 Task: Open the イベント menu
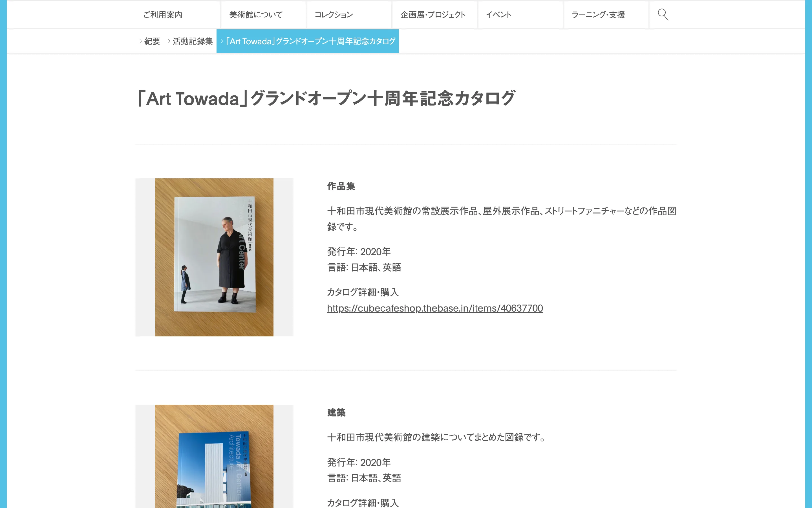(x=520, y=15)
